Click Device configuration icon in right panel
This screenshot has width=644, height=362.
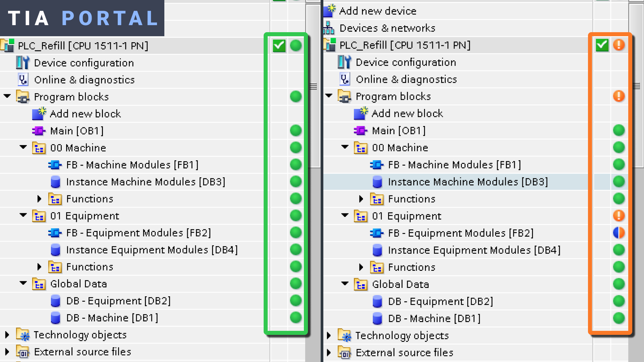(x=344, y=62)
